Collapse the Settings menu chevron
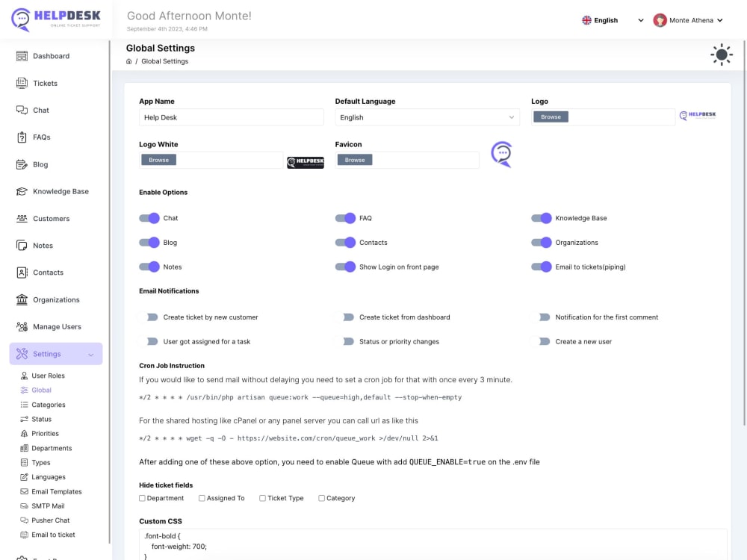 click(x=90, y=355)
